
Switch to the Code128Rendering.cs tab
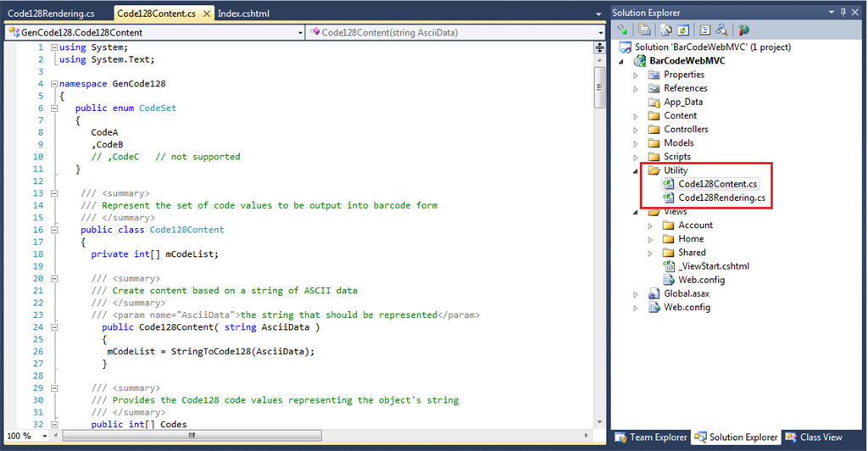pyautogui.click(x=51, y=14)
